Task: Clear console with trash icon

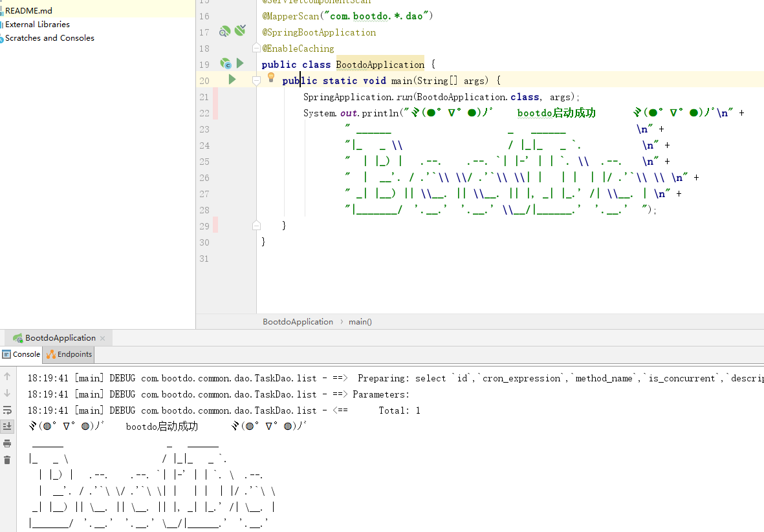Action: (7, 460)
